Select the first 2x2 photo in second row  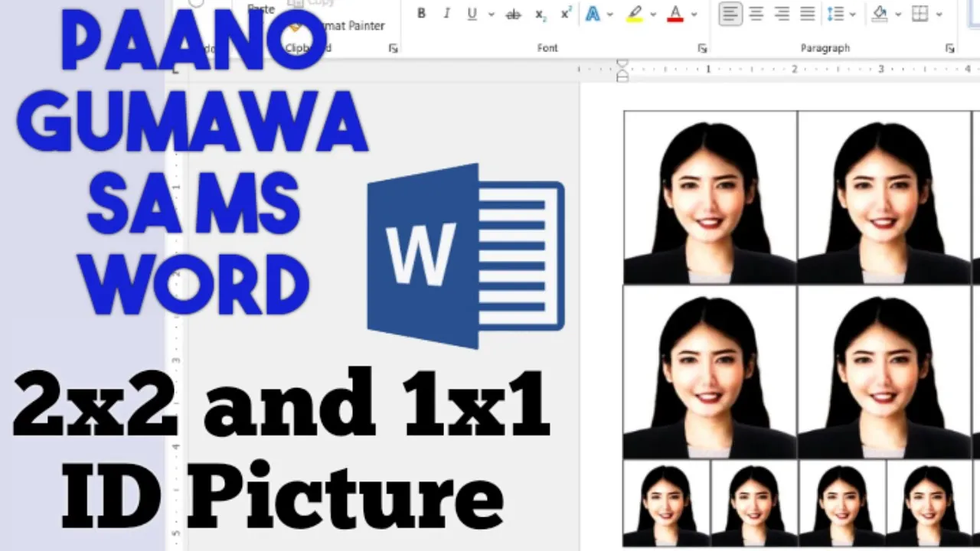710,372
